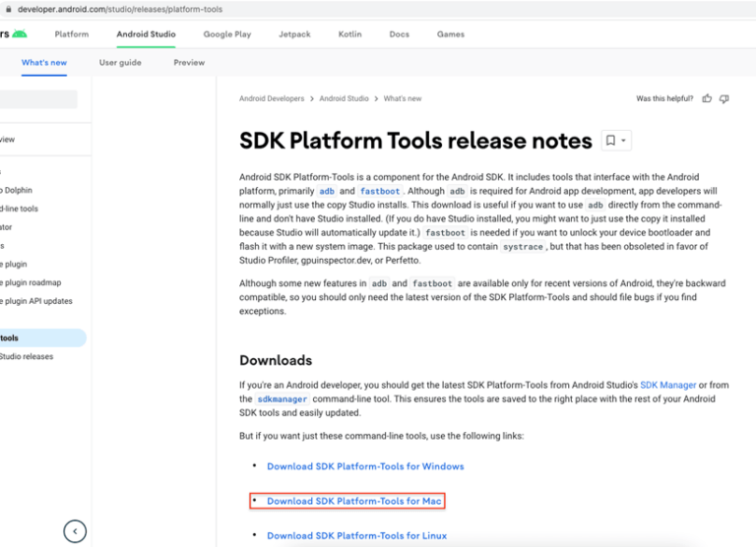This screenshot has height=547, width=756.
Task: Click the sidebar filter input field
Action: pos(38,99)
